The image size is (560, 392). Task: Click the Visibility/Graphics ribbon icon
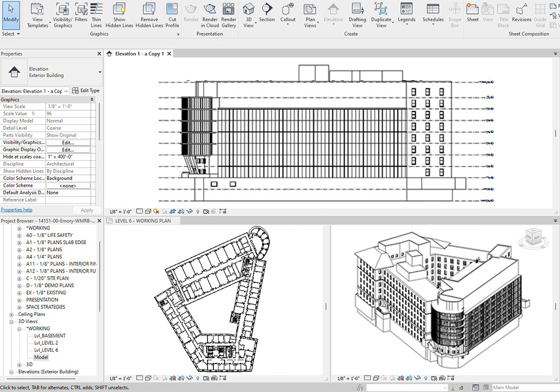tap(63, 15)
